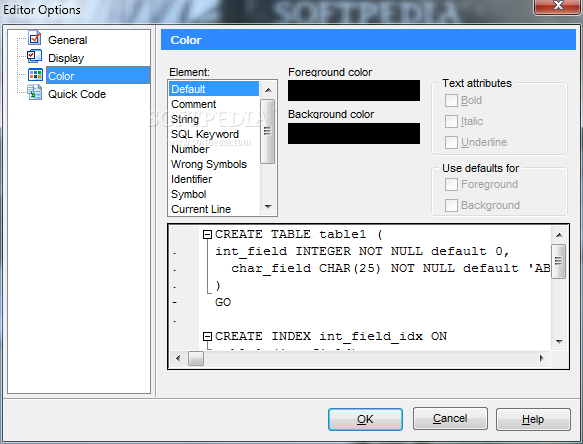This screenshot has width=583, height=444.
Task: Click Element list scroll up arrow
Action: (268, 90)
